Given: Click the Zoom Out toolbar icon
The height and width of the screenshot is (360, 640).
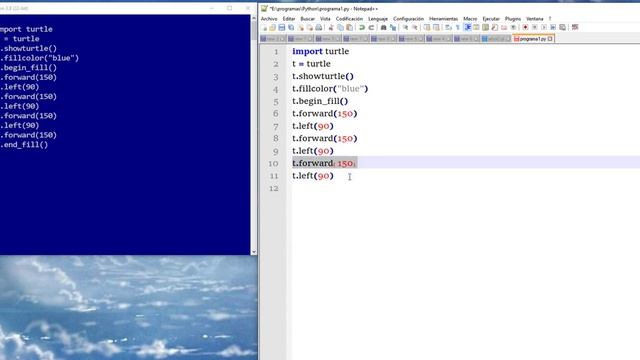Looking at the screenshot, I should click(x=414, y=27).
